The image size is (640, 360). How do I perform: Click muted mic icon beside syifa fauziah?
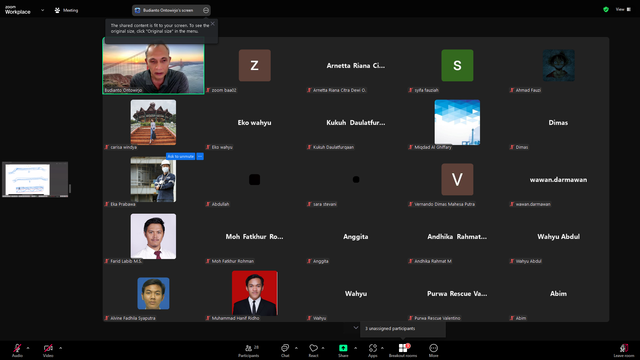click(411, 90)
